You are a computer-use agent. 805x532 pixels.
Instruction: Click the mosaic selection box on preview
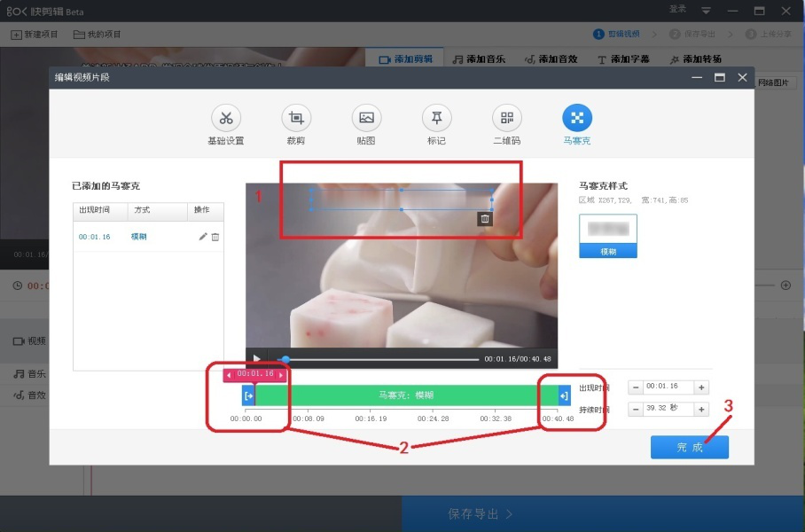click(402, 199)
